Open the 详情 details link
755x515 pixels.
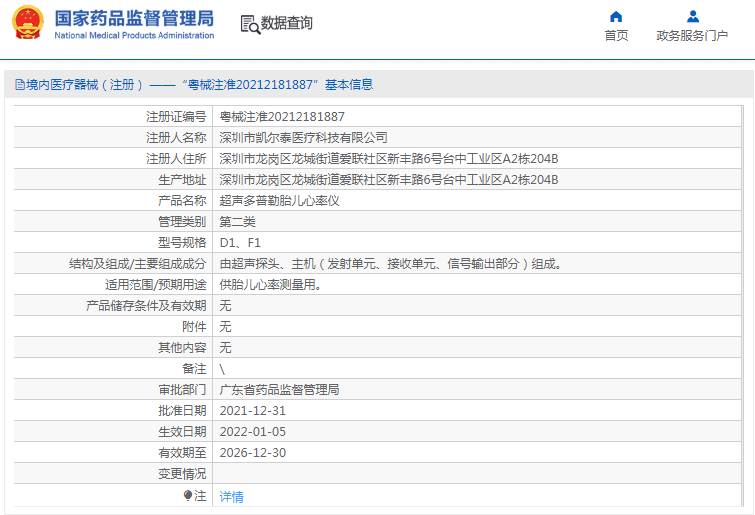pos(232,496)
